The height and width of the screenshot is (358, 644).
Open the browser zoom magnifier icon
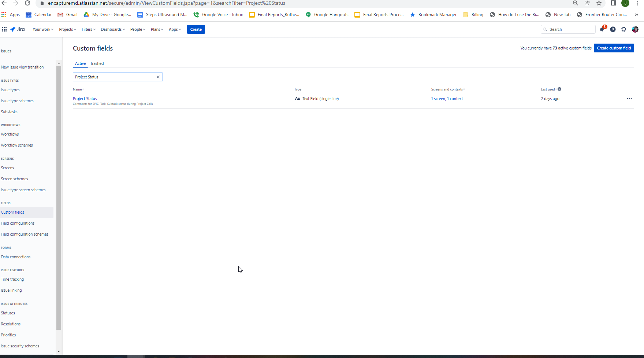pyautogui.click(x=576, y=3)
